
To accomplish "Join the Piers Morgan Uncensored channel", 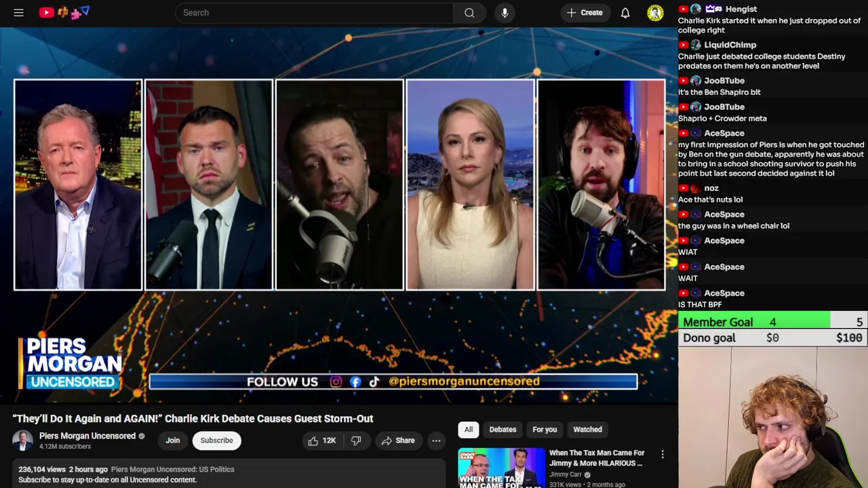I will [x=173, y=441].
